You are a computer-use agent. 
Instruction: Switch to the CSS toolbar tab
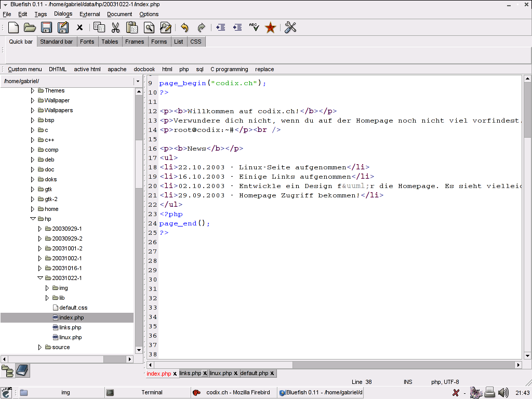pos(195,42)
